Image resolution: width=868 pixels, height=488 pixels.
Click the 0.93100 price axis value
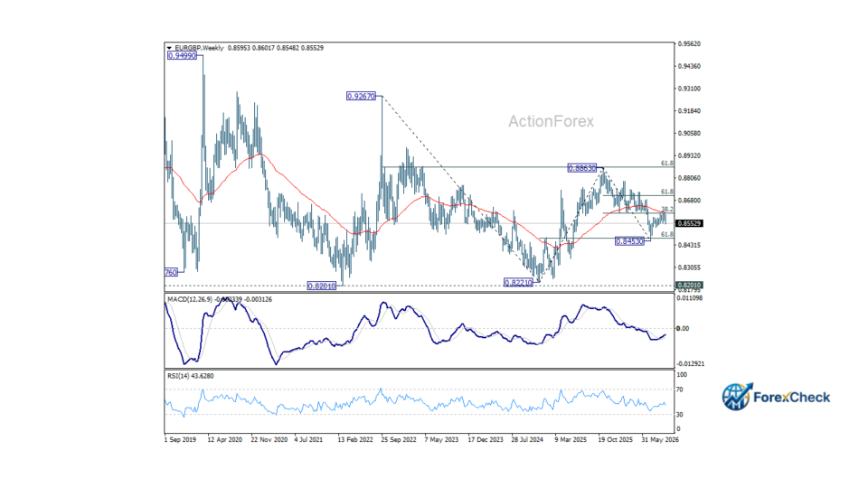[x=689, y=89]
